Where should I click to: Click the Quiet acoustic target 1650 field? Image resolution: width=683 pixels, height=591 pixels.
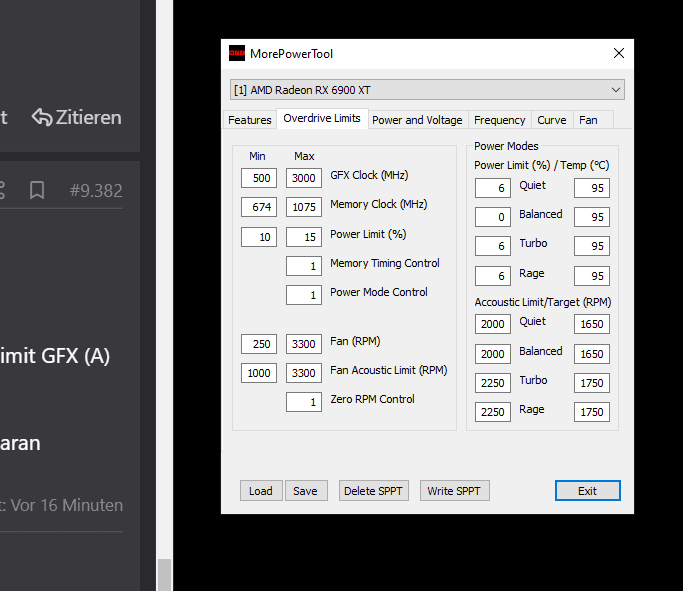click(592, 324)
